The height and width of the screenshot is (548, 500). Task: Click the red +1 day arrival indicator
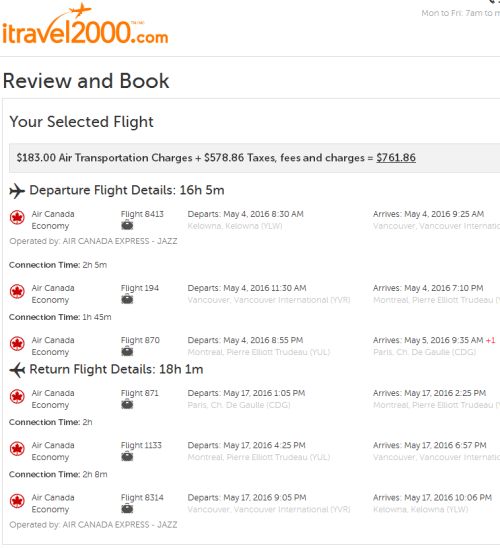491,340
